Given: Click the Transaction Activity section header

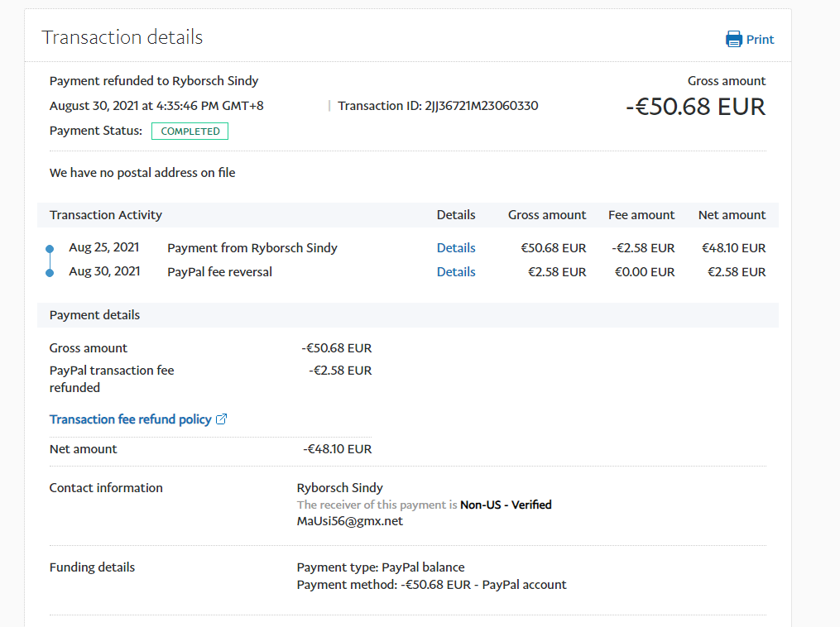Looking at the screenshot, I should tap(106, 215).
